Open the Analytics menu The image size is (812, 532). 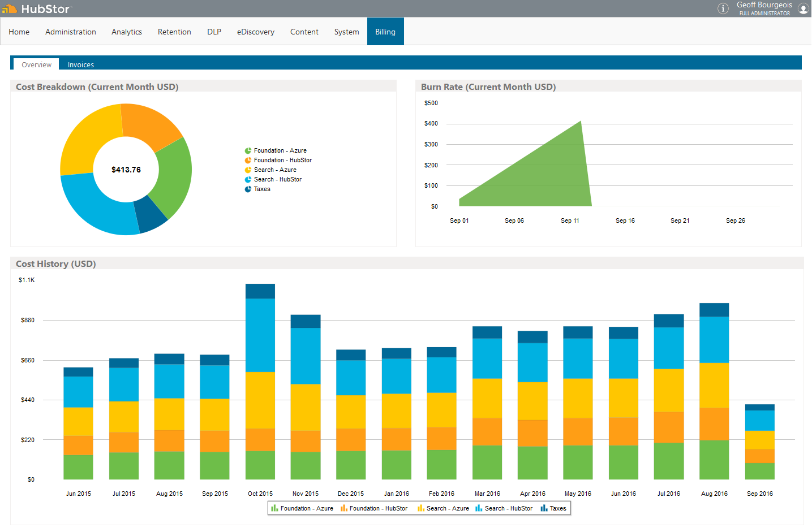(127, 32)
